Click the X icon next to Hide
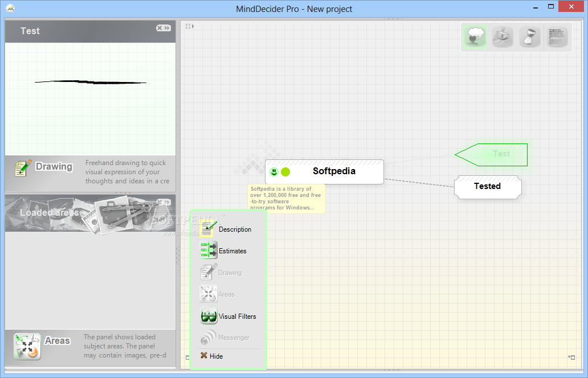Screen dimensions: 588x378 pos(203,356)
